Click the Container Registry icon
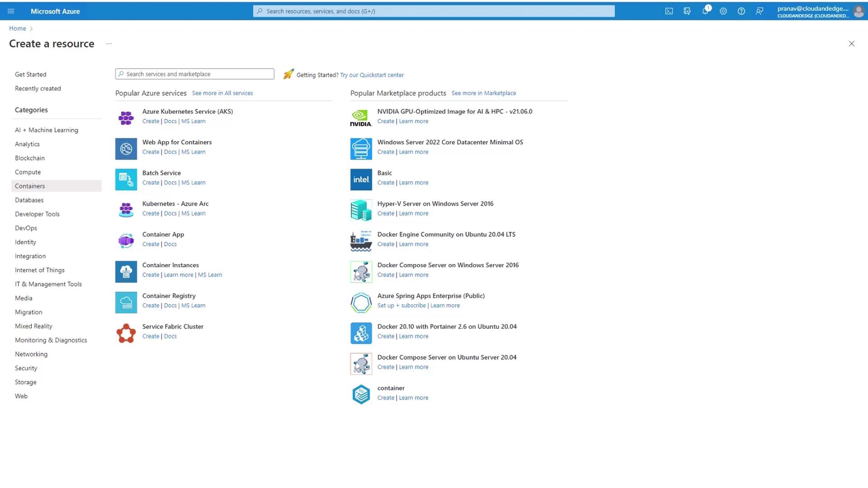 coord(126,302)
